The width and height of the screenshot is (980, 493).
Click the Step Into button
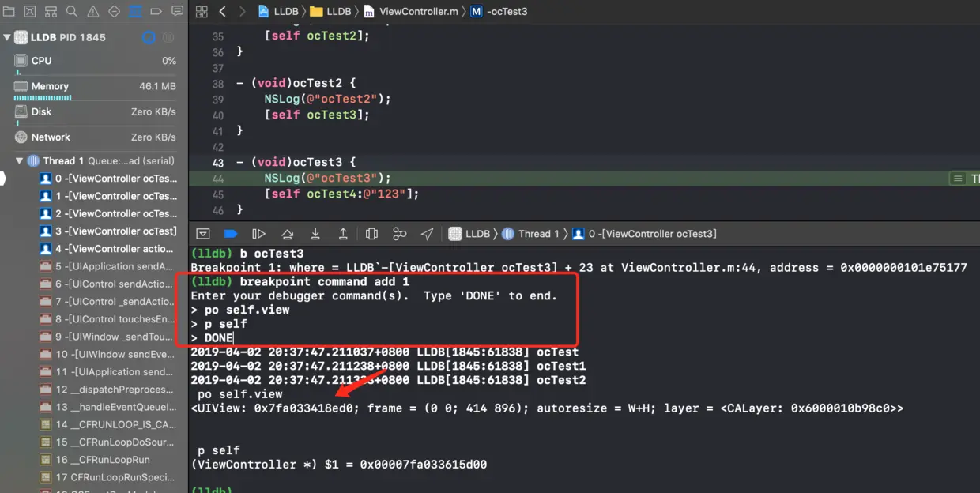point(315,233)
